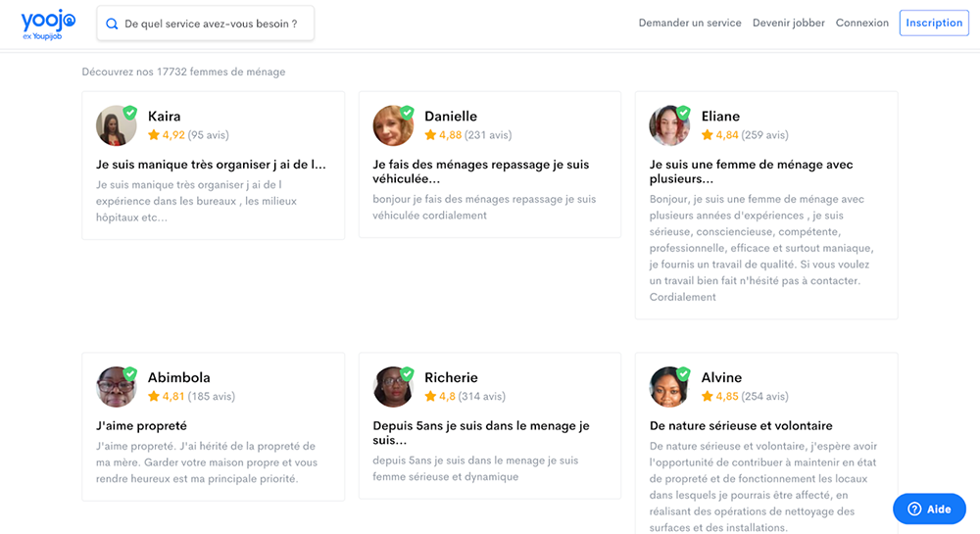Click Richerie's star rating icon
The image size is (980, 534).
tap(430, 397)
